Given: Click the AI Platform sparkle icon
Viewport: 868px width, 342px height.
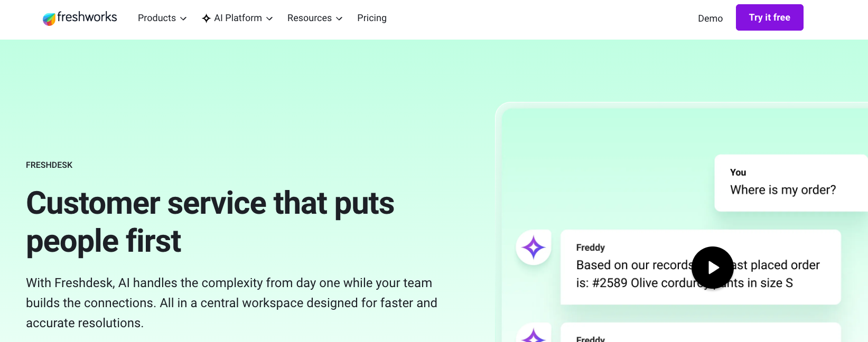Looking at the screenshot, I should pos(207,18).
